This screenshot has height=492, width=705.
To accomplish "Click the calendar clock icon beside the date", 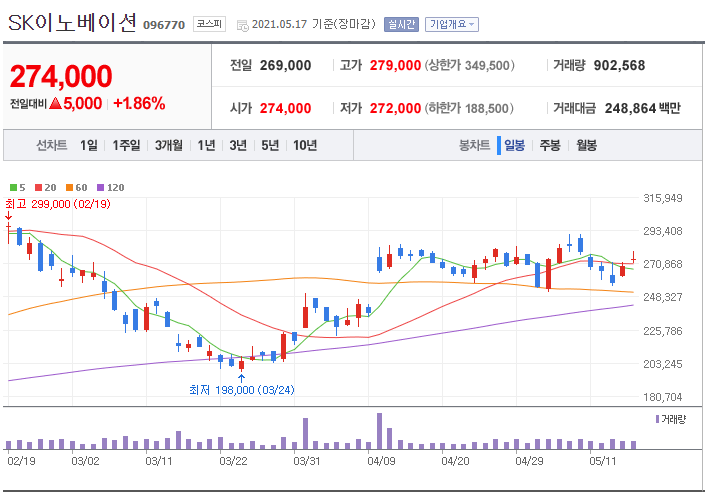I will pyautogui.click(x=243, y=26).
